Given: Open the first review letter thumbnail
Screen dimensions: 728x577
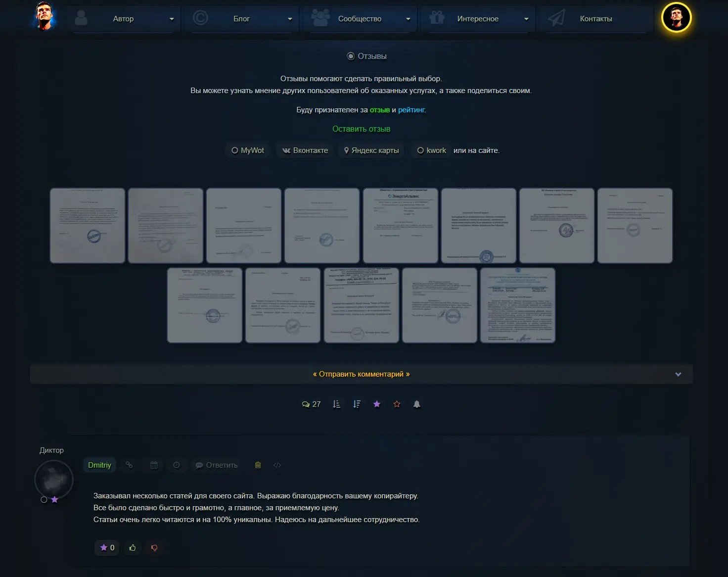Looking at the screenshot, I should click(x=88, y=226).
